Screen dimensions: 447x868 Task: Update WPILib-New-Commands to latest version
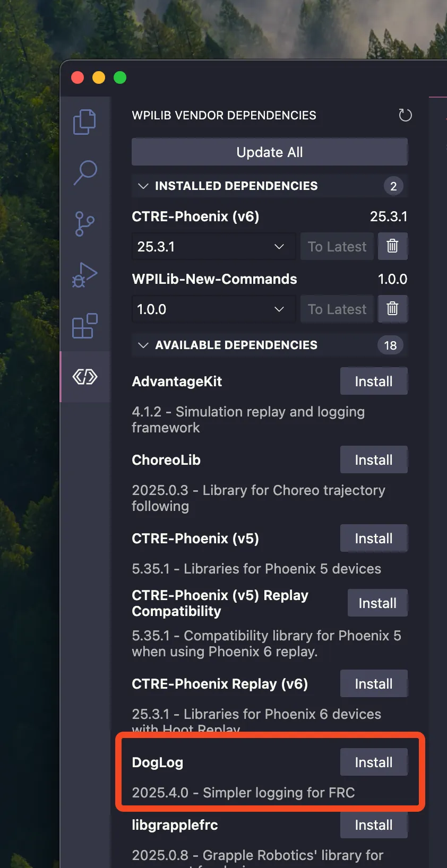337,309
